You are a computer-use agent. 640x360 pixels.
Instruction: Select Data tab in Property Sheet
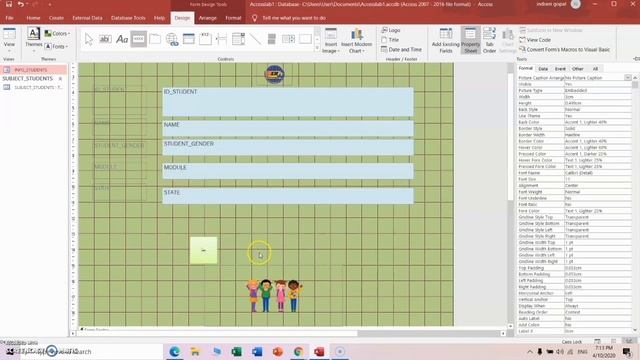point(543,69)
